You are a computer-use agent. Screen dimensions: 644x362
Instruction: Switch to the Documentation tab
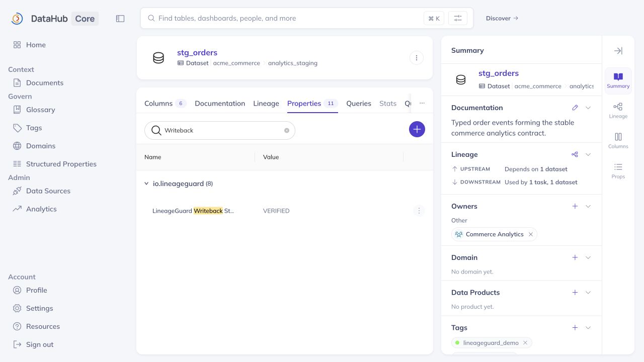pos(220,104)
